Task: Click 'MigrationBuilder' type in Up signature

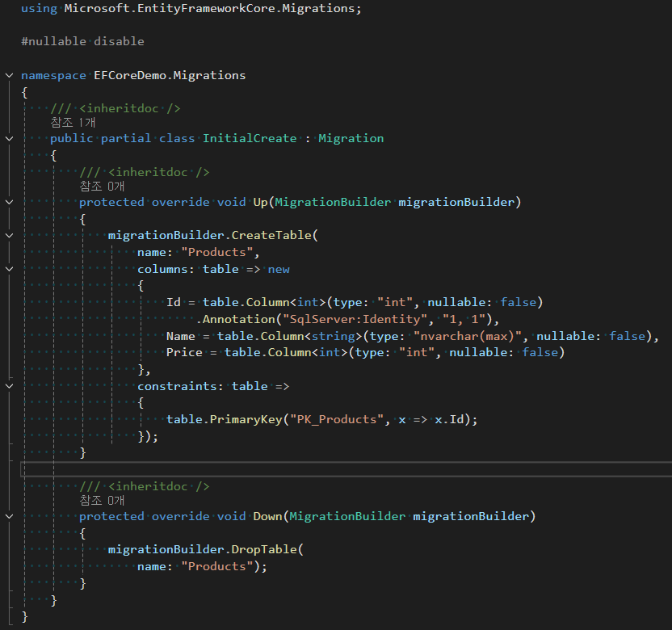Action: [x=333, y=202]
